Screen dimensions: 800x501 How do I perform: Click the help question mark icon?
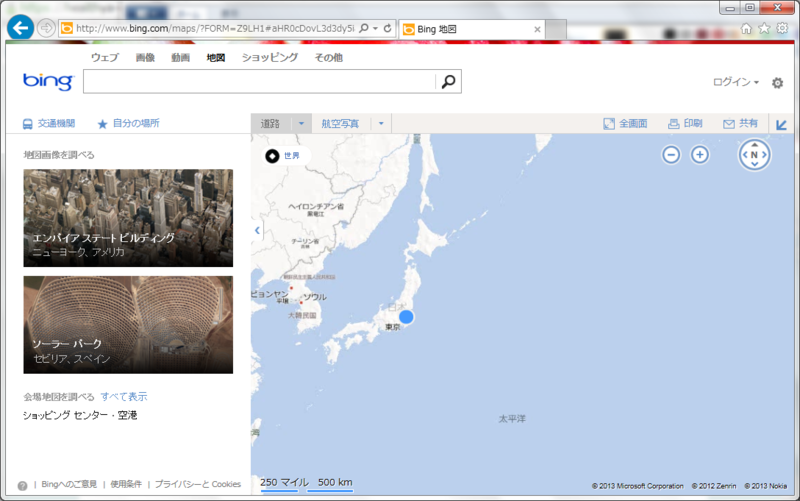coord(22,486)
